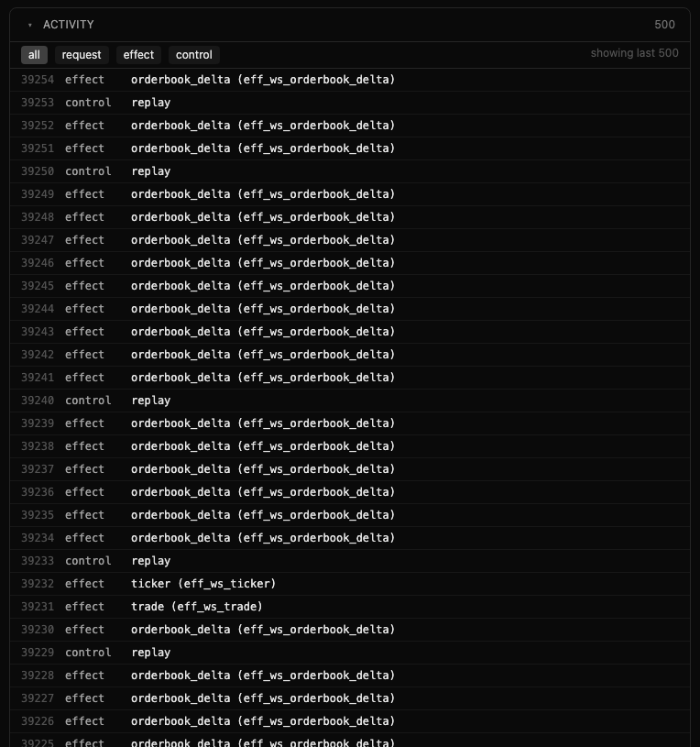
Task: Collapse the ACTIVITY panel triangle
Action: tap(30, 26)
